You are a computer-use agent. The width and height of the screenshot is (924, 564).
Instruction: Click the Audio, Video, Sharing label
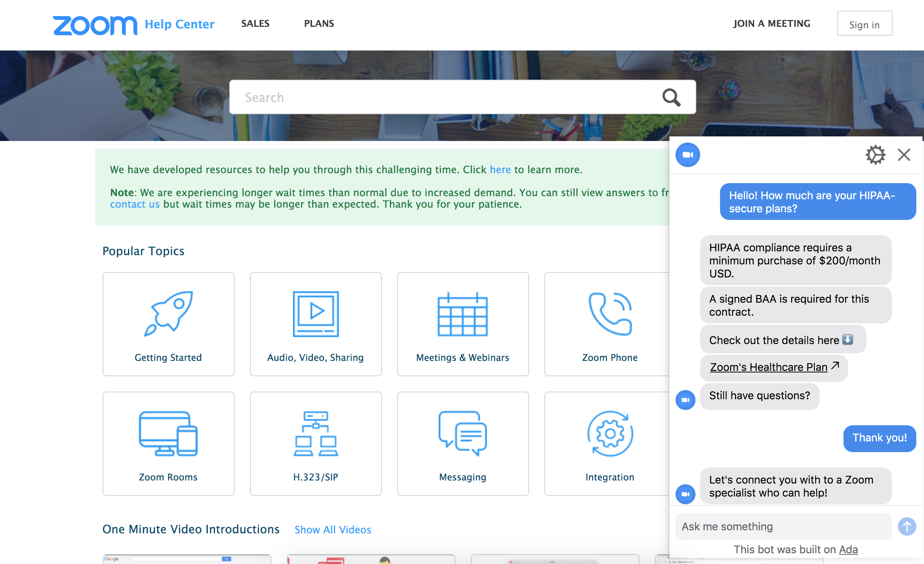(316, 357)
